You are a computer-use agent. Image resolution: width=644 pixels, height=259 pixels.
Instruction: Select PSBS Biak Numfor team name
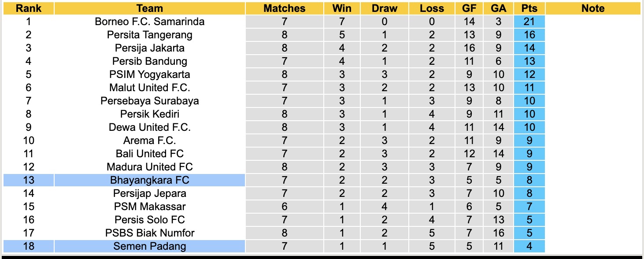150,233
